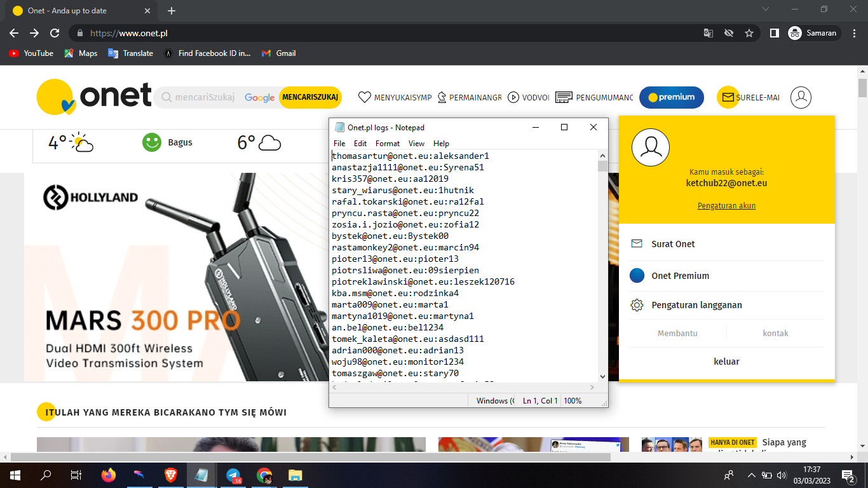Show hidden tray icons chevron

tap(752, 475)
